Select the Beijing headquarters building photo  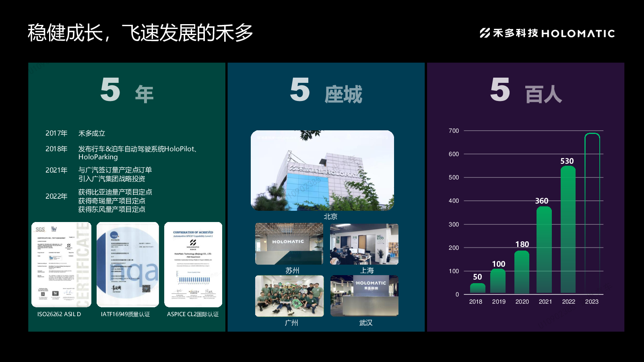click(x=322, y=171)
